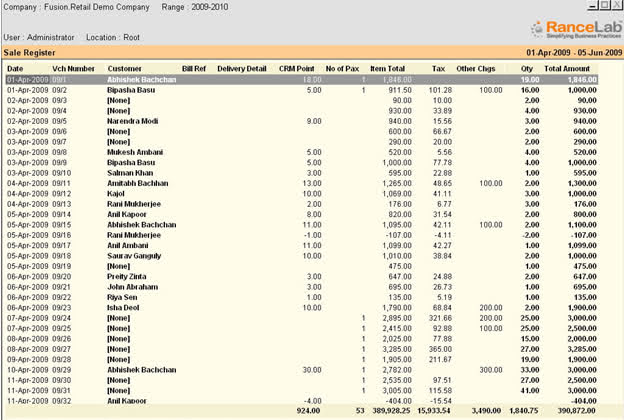Click Item Total grand total 389,928.25
This screenshot has height=420, width=624.
391,410
